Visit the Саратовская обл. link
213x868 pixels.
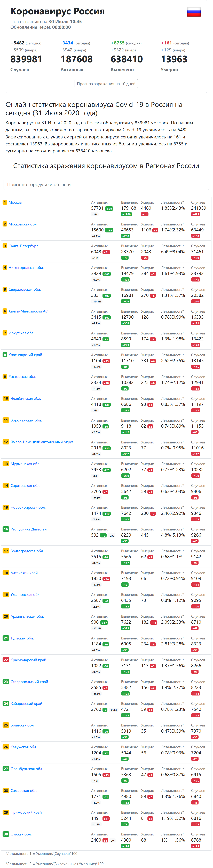point(25,486)
